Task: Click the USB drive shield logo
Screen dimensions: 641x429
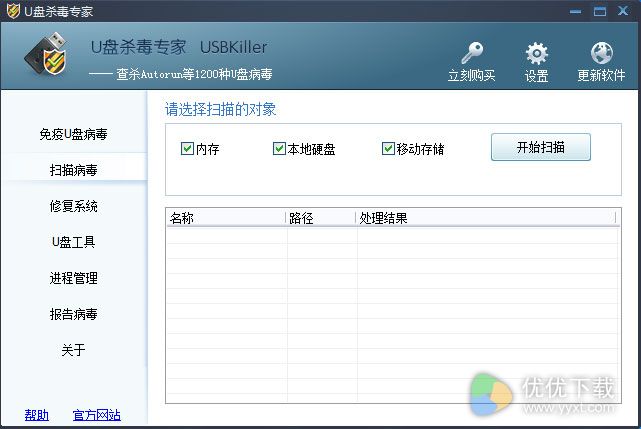Action: (46, 54)
